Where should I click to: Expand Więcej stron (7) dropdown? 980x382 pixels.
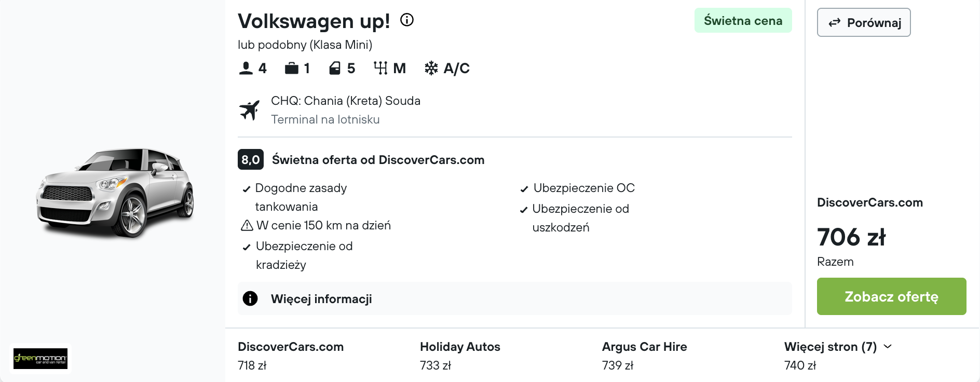coord(838,347)
